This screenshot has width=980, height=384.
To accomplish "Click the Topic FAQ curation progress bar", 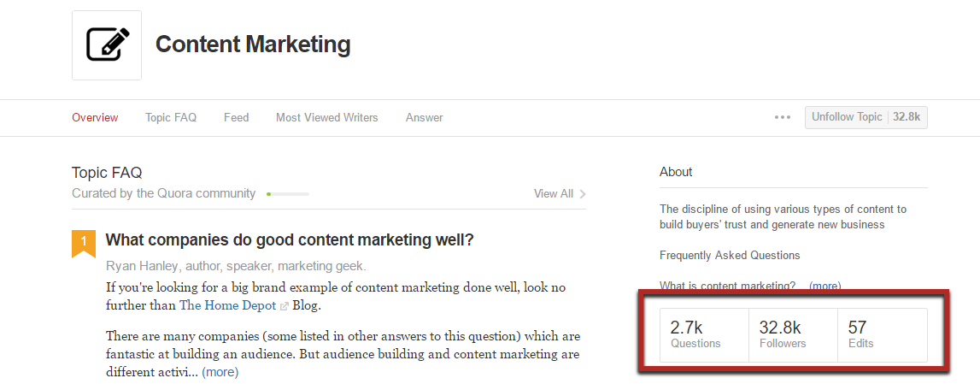I will [287, 194].
